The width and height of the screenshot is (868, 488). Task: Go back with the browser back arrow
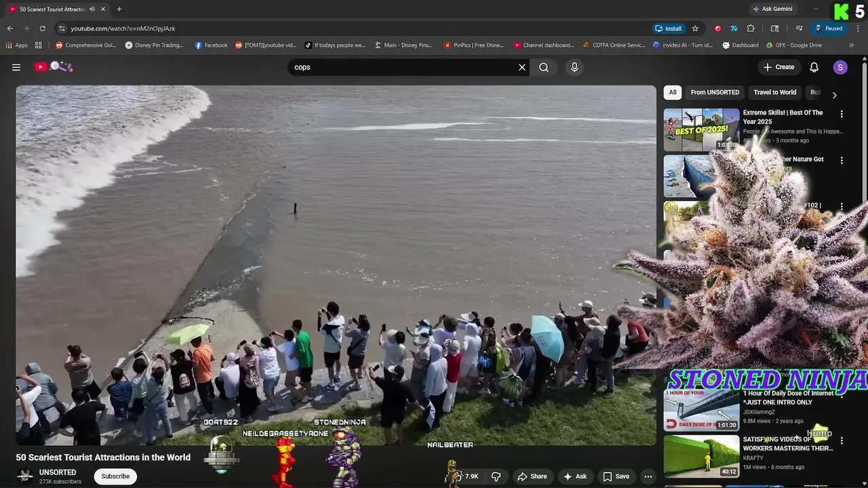(x=9, y=28)
